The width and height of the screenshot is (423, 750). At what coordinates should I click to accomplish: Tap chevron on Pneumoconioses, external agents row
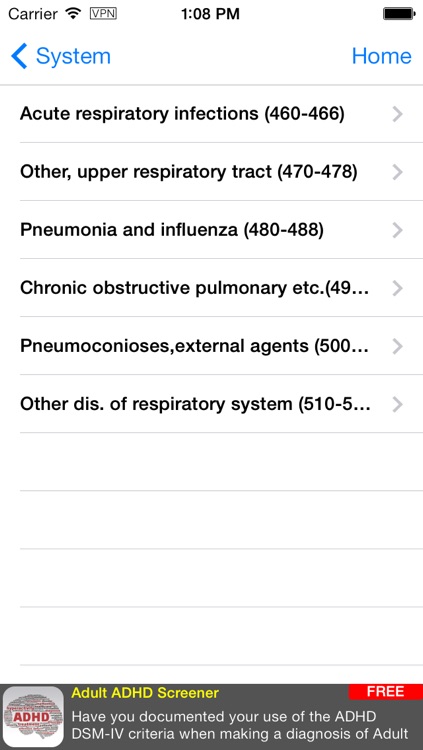397,346
